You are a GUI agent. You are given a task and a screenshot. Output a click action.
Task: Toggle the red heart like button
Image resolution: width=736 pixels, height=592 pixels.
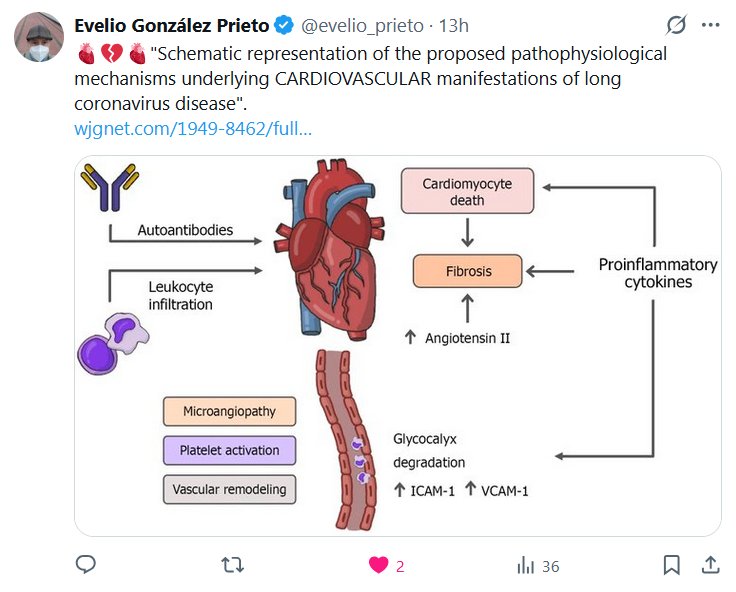(x=378, y=565)
